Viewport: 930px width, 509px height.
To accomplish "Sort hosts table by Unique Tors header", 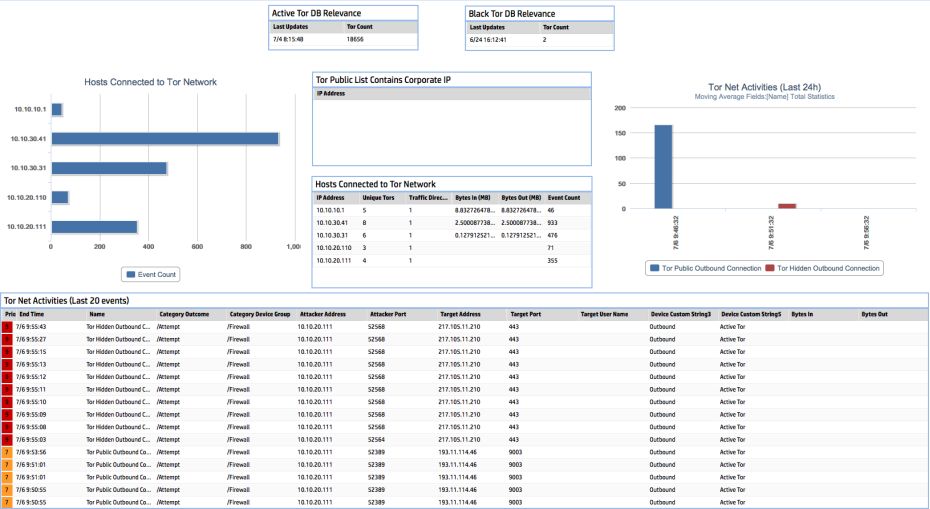I will click(x=379, y=198).
